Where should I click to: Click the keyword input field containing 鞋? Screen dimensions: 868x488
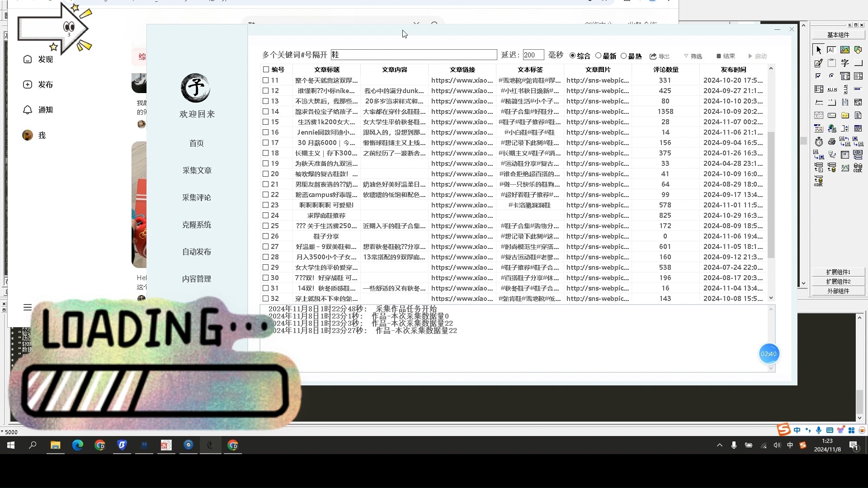[414, 55]
